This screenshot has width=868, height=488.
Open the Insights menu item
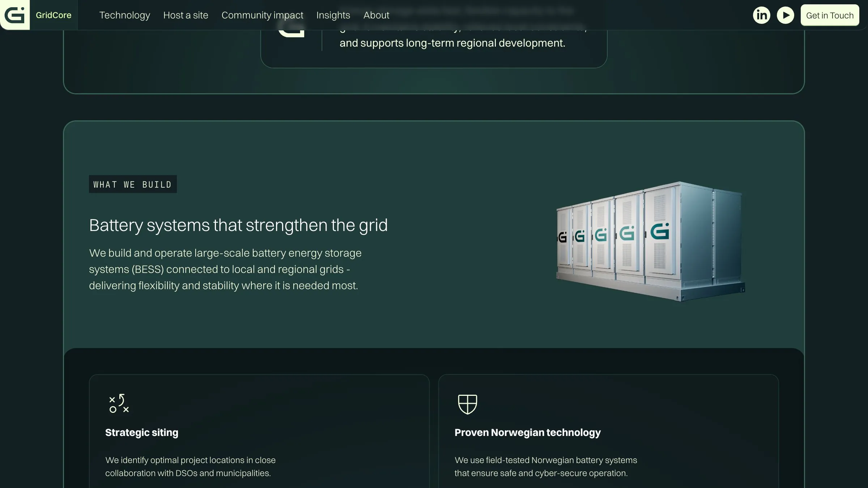click(333, 15)
